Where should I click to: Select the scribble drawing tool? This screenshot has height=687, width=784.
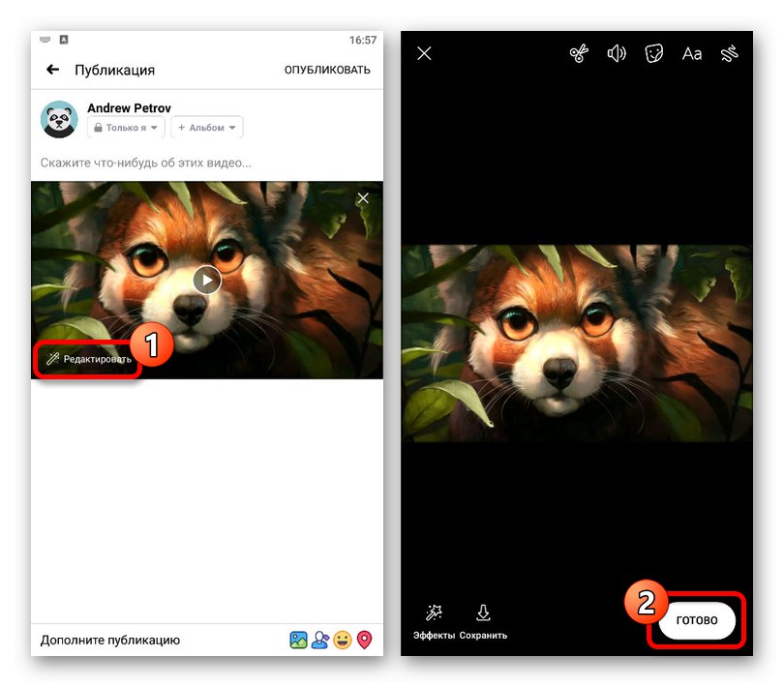point(730,53)
